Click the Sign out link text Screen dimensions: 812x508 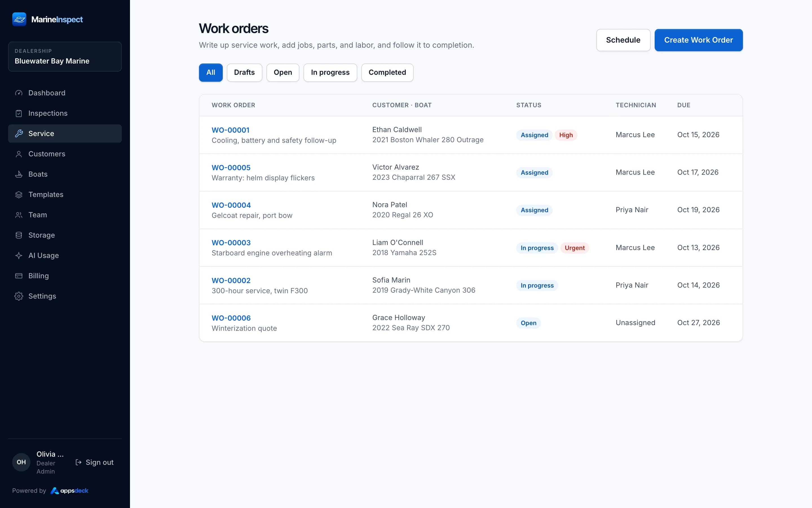click(x=100, y=462)
